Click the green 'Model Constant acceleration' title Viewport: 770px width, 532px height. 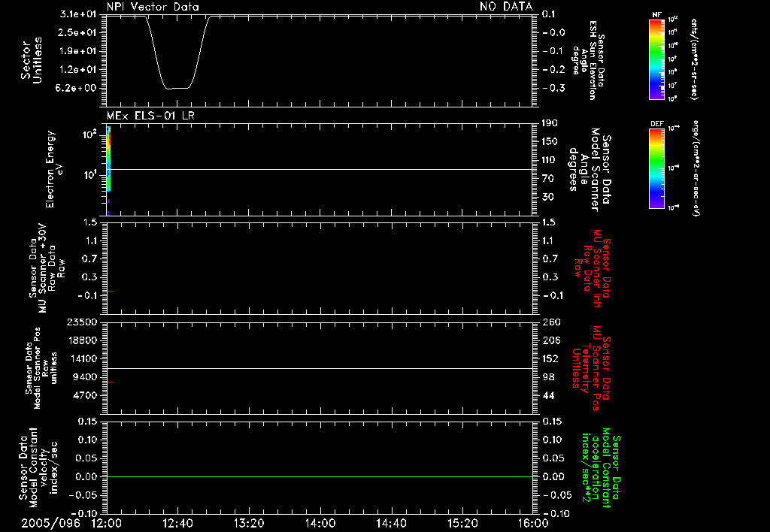coord(601,467)
